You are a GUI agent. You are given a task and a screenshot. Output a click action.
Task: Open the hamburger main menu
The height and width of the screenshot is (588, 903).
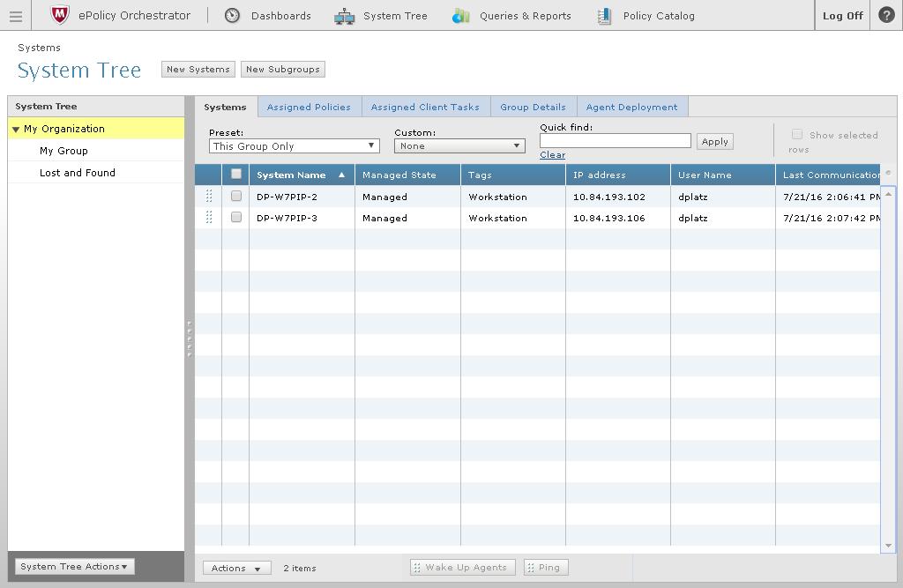coord(16,16)
